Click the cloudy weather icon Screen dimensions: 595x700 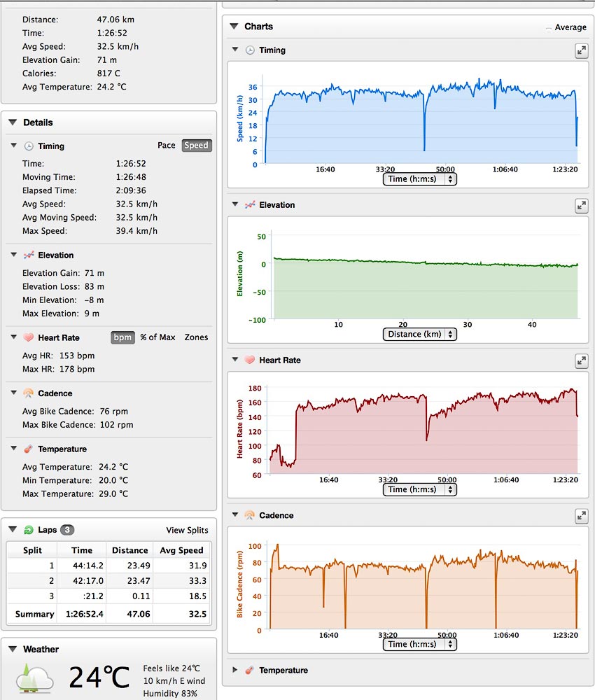click(x=34, y=678)
